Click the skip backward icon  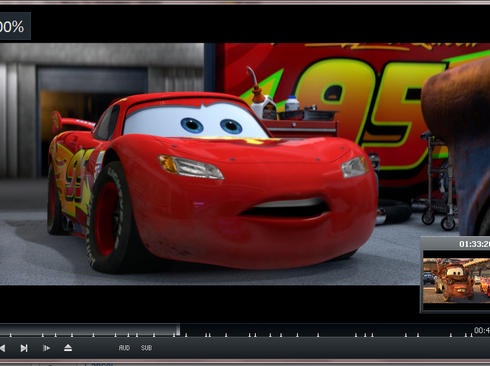pos(2,348)
